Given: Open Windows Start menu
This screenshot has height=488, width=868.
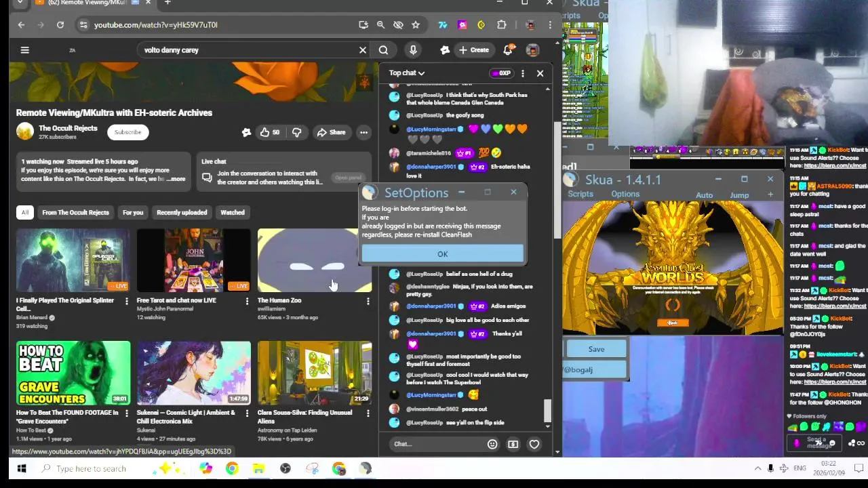Looking at the screenshot, I should [x=21, y=468].
